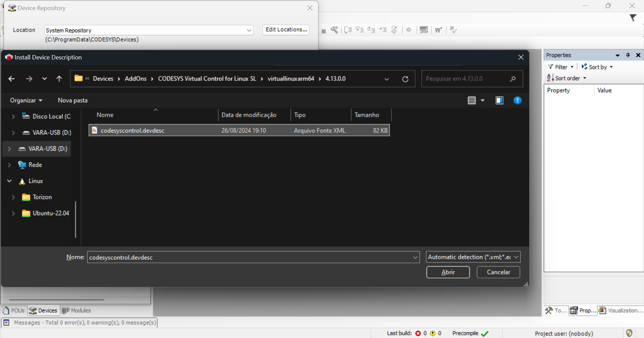This screenshot has height=338, width=644.
Task: Click the Messages icon in the status bar
Action: (6, 323)
